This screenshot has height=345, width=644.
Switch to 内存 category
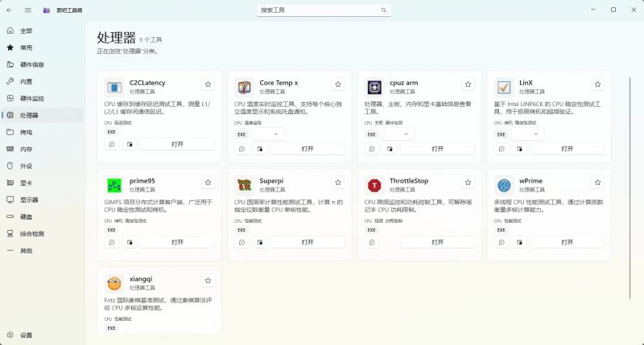tap(43, 150)
